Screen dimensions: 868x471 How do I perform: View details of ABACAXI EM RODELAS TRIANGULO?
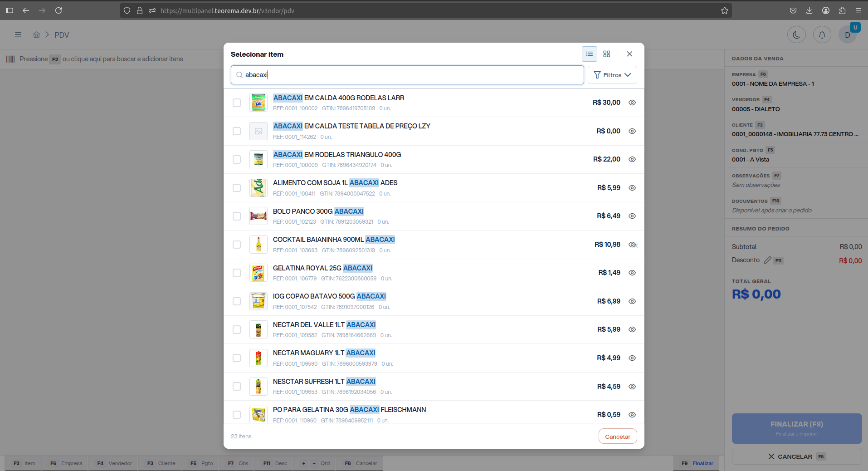[x=632, y=159]
